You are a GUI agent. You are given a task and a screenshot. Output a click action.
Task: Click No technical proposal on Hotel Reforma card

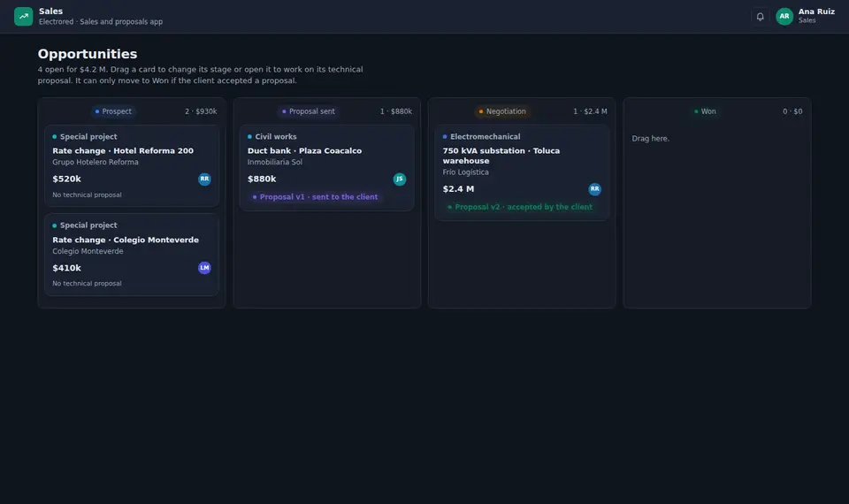(x=87, y=195)
